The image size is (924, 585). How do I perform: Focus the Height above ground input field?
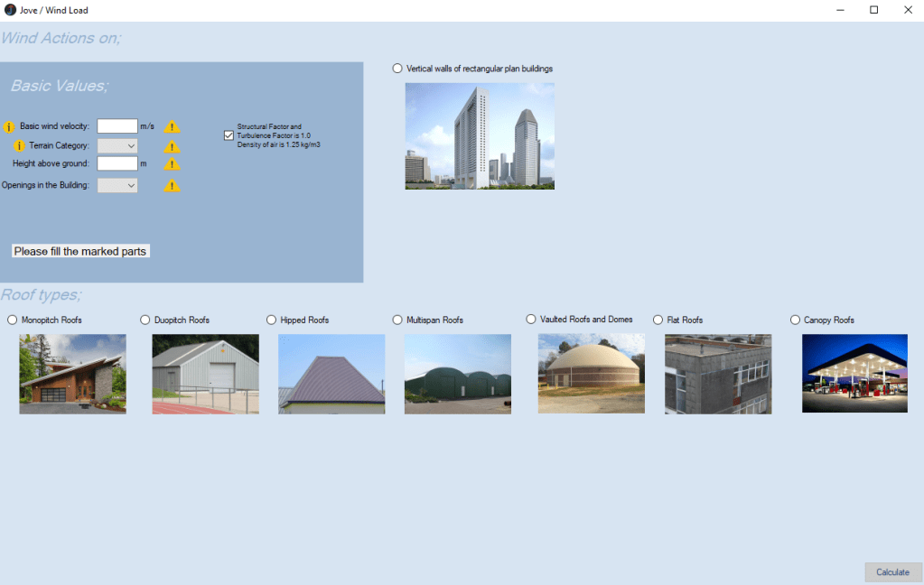[x=117, y=163]
